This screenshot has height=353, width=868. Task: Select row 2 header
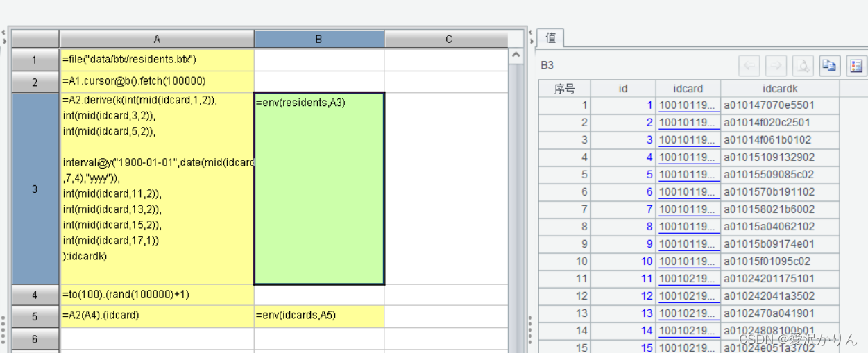(35, 82)
